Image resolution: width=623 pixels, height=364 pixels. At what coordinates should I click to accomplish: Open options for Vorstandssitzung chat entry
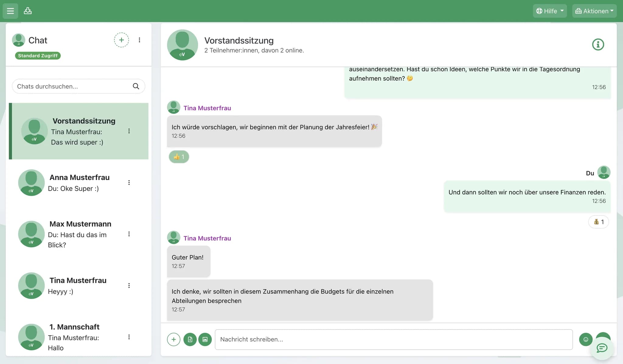click(129, 131)
